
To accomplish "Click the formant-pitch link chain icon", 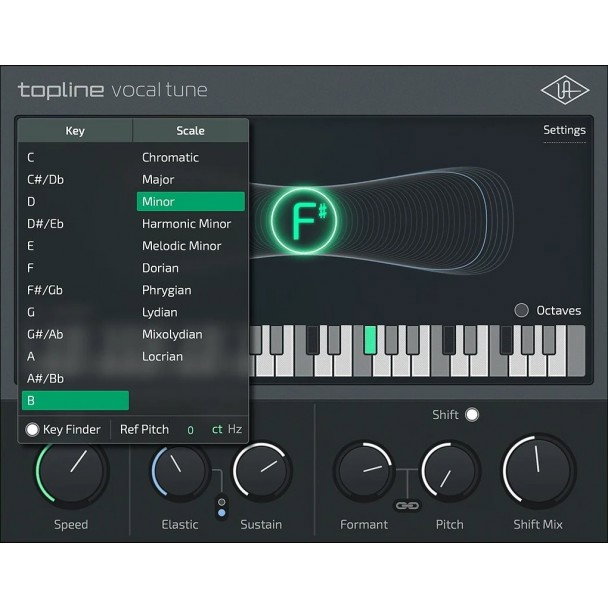I will 407,506.
